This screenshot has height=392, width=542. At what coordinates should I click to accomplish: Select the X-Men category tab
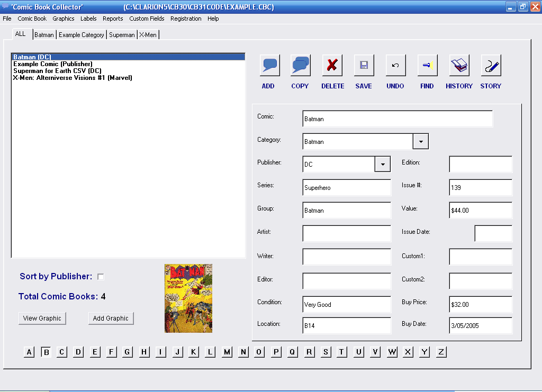click(148, 35)
